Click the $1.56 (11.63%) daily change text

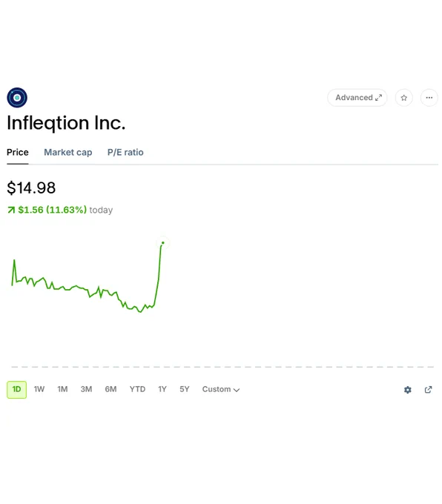pos(52,210)
